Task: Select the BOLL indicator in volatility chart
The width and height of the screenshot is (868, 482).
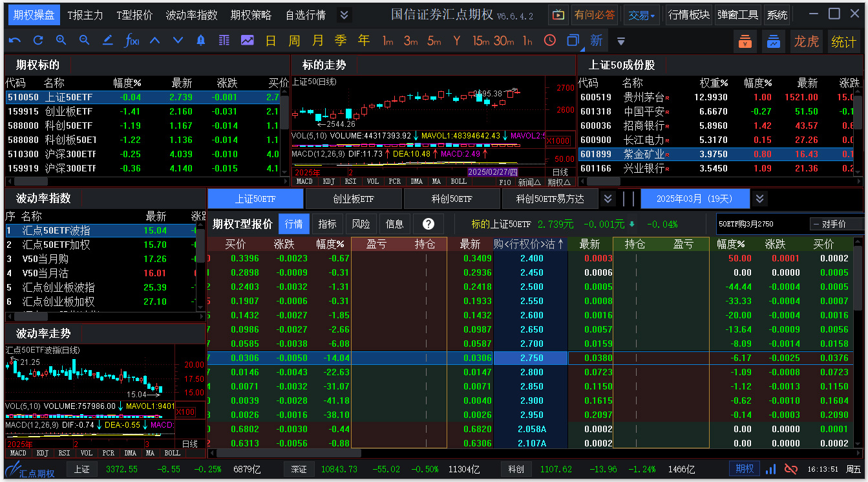Action: [172, 454]
